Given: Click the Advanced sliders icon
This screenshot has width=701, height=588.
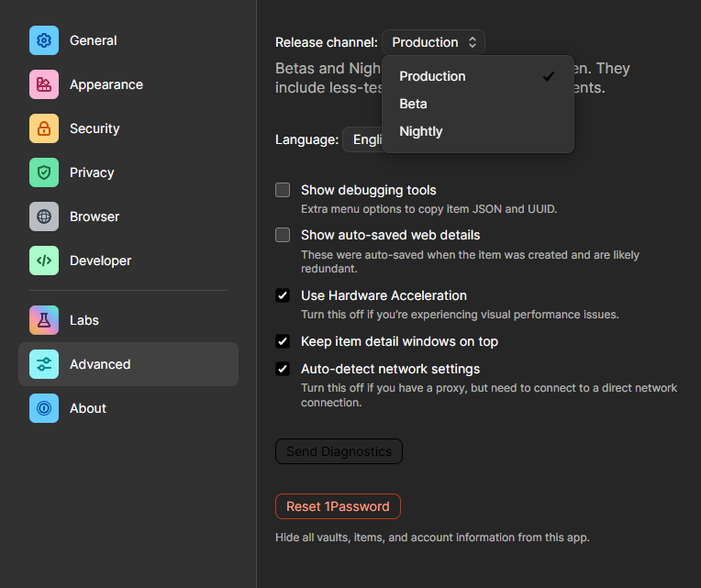Looking at the screenshot, I should click(x=44, y=364).
